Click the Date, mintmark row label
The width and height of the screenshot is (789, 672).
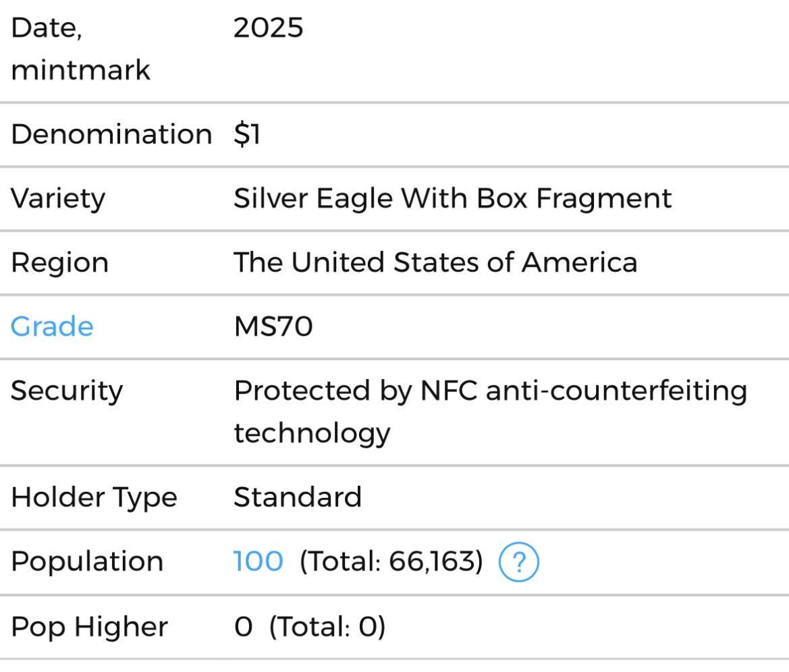[80, 49]
